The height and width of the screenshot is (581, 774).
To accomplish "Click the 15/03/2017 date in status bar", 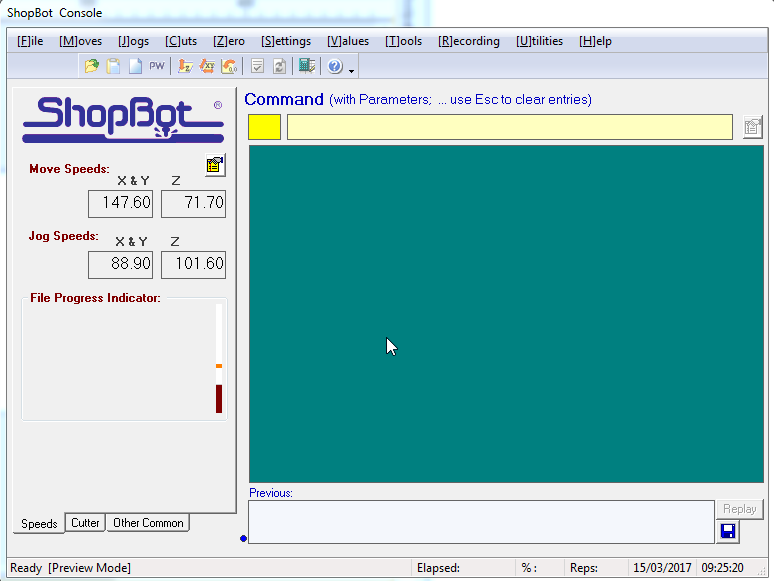I will click(662, 568).
